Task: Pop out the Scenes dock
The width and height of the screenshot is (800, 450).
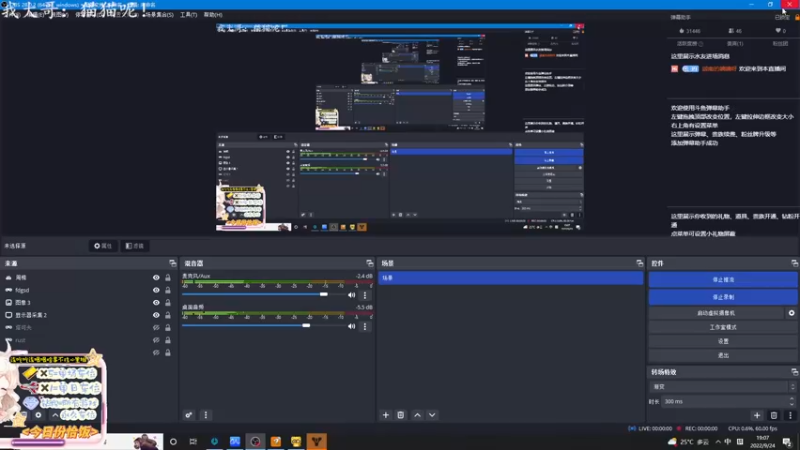Action: (x=640, y=263)
